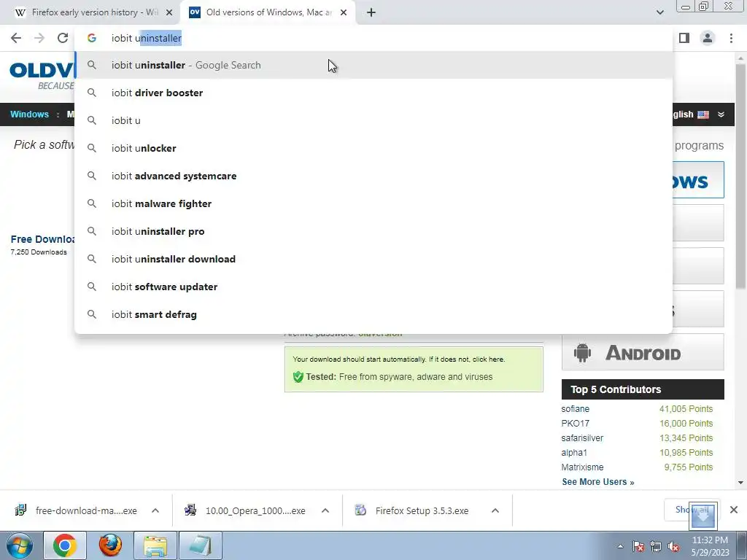
Task: Open the Android platform button
Action: (643, 352)
